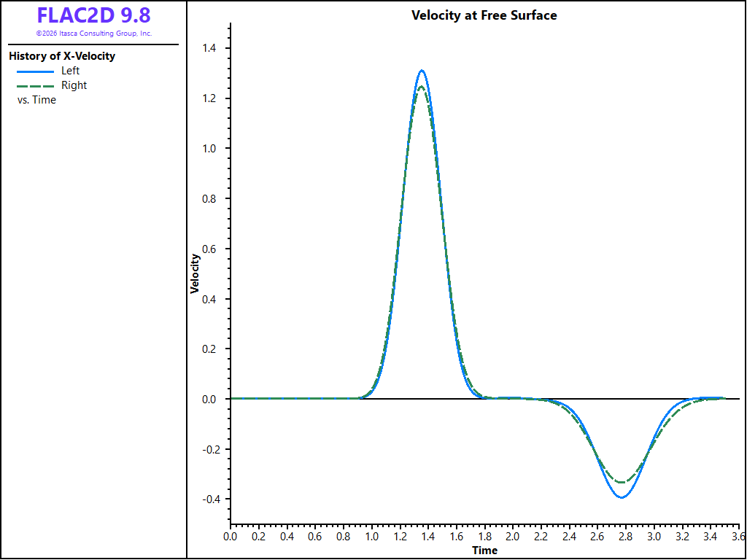Click the 0.0 tick label on time axis
Viewport: 747px width, 560px height.
point(230,537)
